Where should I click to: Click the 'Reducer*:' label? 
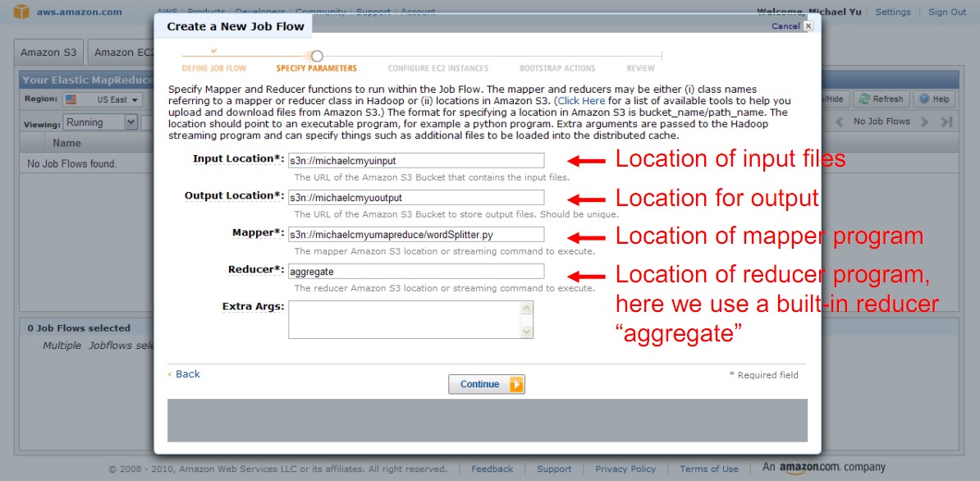pos(256,269)
